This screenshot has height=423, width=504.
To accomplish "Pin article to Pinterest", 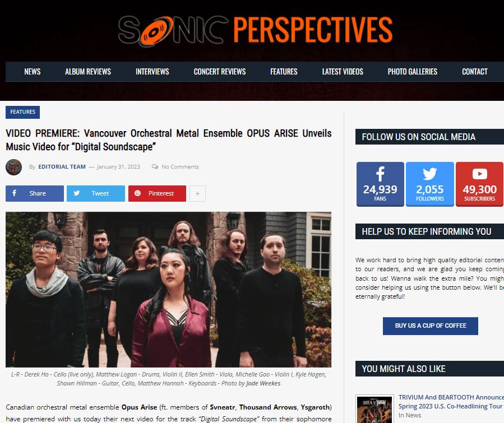I will point(157,193).
